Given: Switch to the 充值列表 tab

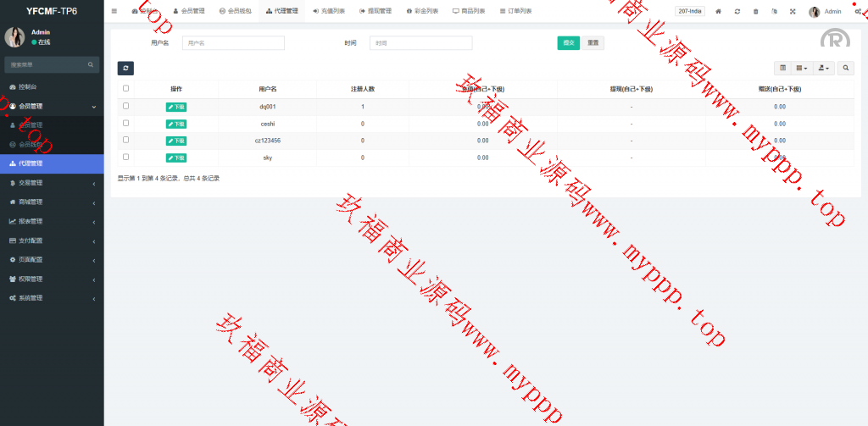Looking at the screenshot, I should pos(329,11).
